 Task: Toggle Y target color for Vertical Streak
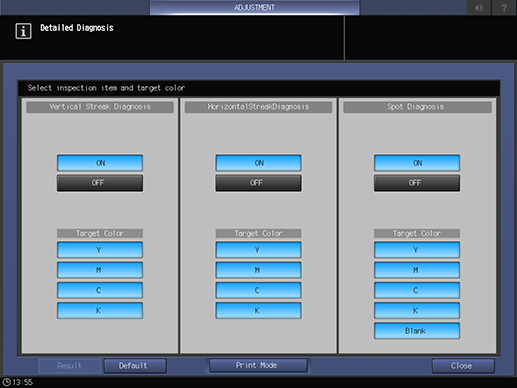[100, 250]
